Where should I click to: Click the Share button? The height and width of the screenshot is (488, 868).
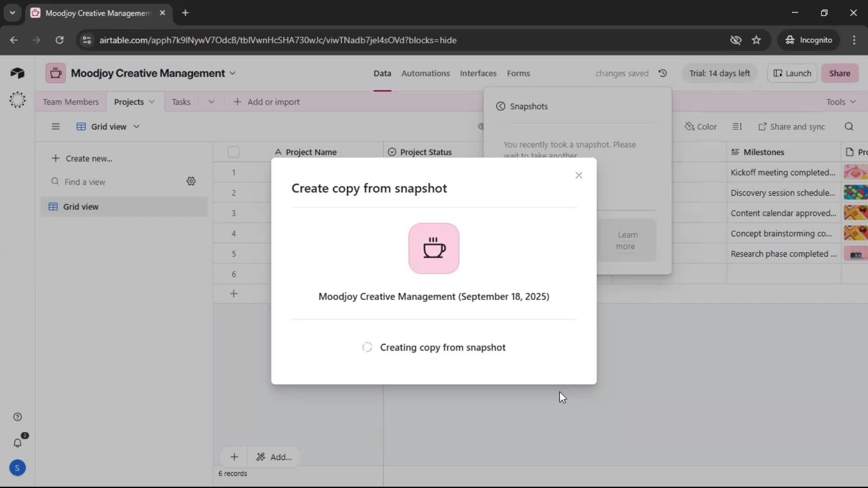point(840,73)
